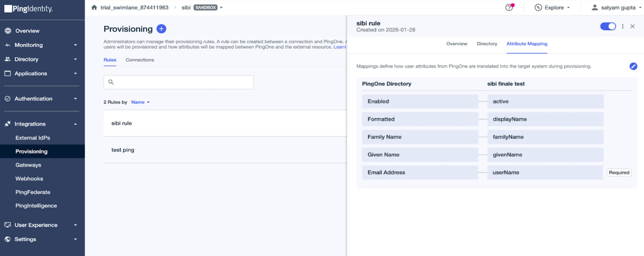The height and width of the screenshot is (256, 644).
Task: Open the Name sort-by dropdown
Action: point(140,102)
